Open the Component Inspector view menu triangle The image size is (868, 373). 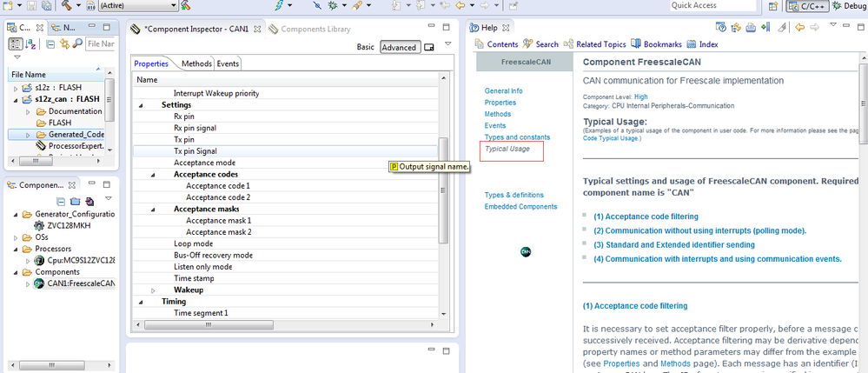[x=447, y=43]
